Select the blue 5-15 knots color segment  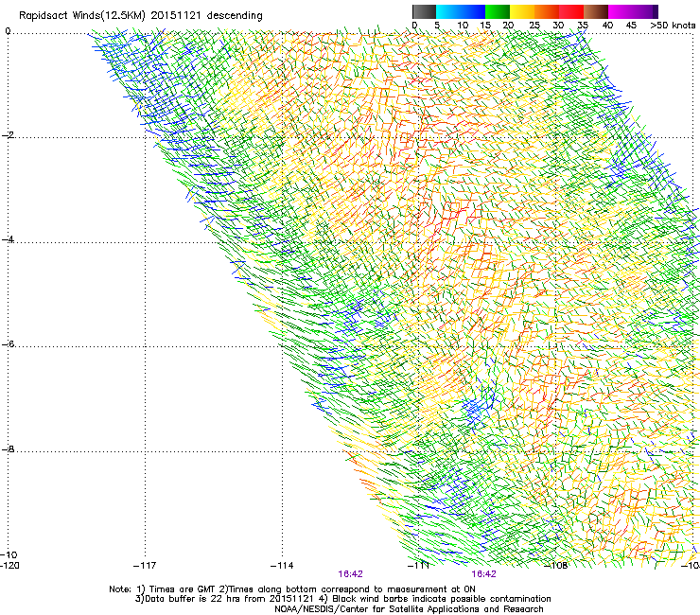click(461, 11)
